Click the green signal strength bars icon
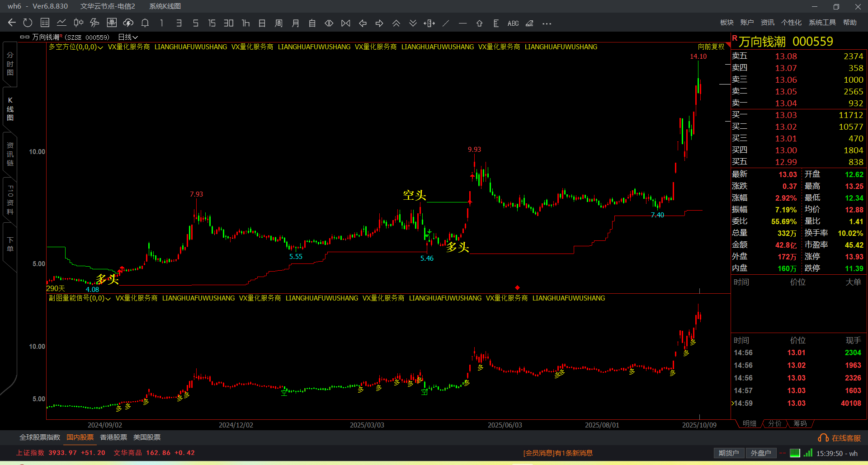The image size is (868, 465). tap(808, 453)
